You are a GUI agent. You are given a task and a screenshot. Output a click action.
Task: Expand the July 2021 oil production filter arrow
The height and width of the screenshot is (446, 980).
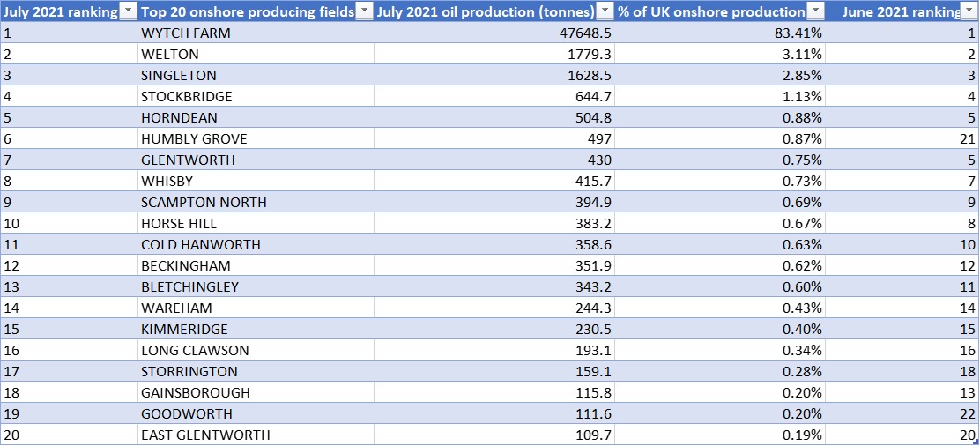click(x=605, y=11)
